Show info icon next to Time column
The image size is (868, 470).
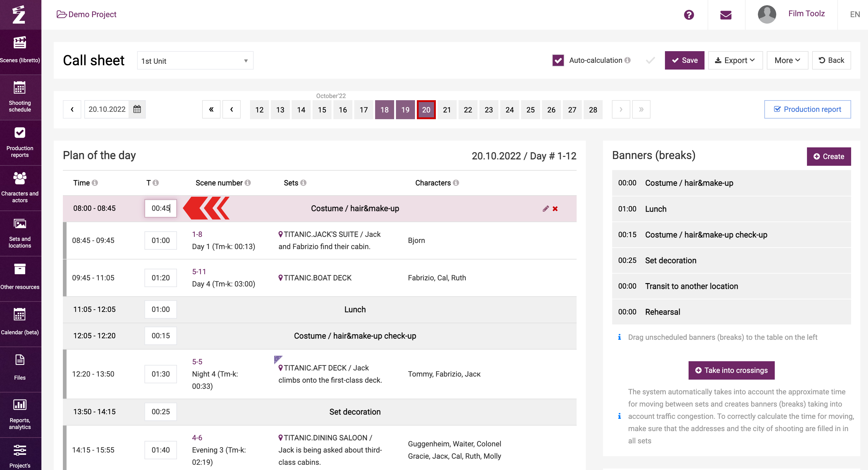[95, 183]
